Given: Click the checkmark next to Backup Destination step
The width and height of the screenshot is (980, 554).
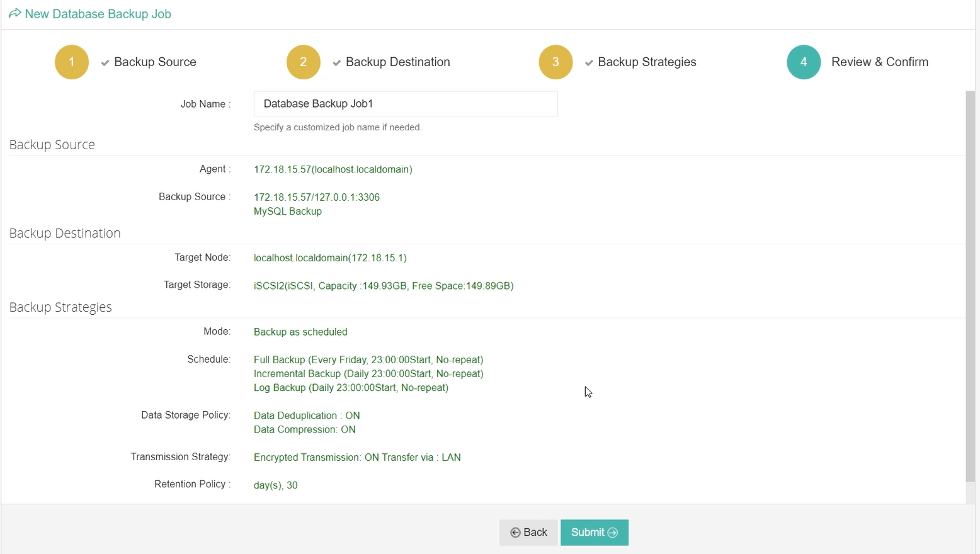Looking at the screenshot, I should coord(337,62).
